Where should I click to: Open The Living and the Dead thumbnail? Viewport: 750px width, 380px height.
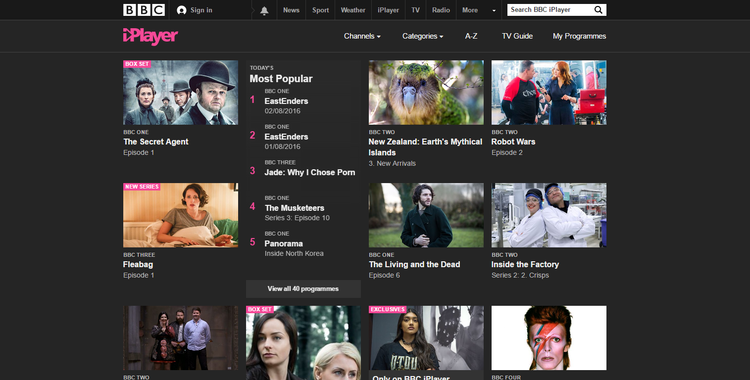[x=426, y=215]
